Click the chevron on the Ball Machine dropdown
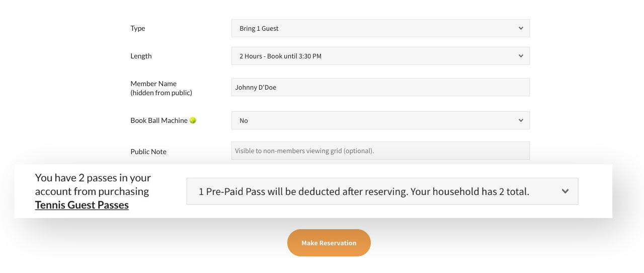The image size is (644, 273). coord(521,120)
